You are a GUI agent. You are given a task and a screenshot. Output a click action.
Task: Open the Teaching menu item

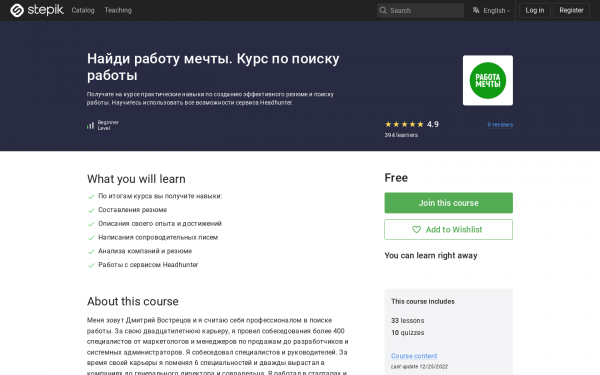[x=118, y=10]
